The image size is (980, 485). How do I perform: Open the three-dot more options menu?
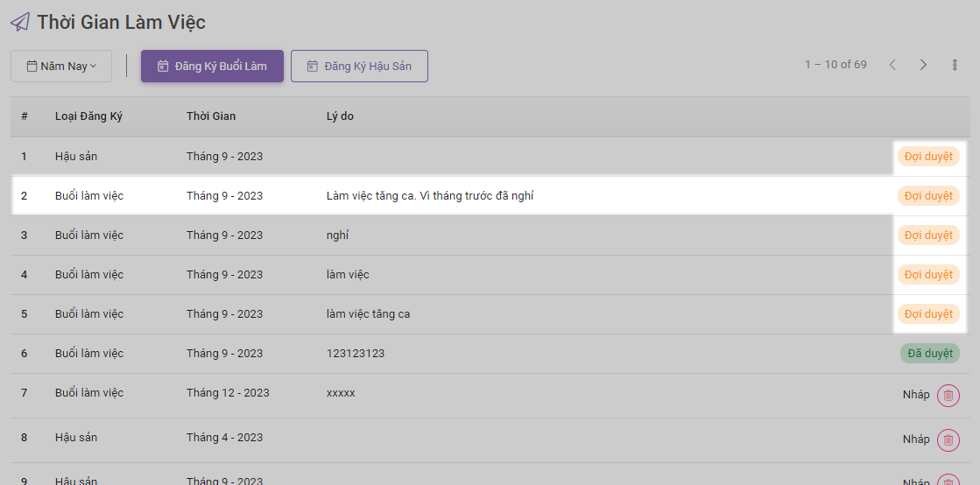click(x=955, y=65)
